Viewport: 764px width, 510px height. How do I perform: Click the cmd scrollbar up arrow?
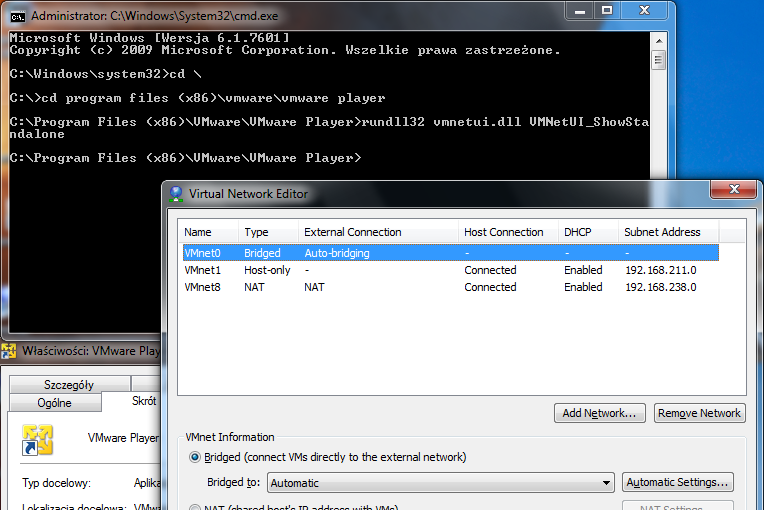(659, 41)
